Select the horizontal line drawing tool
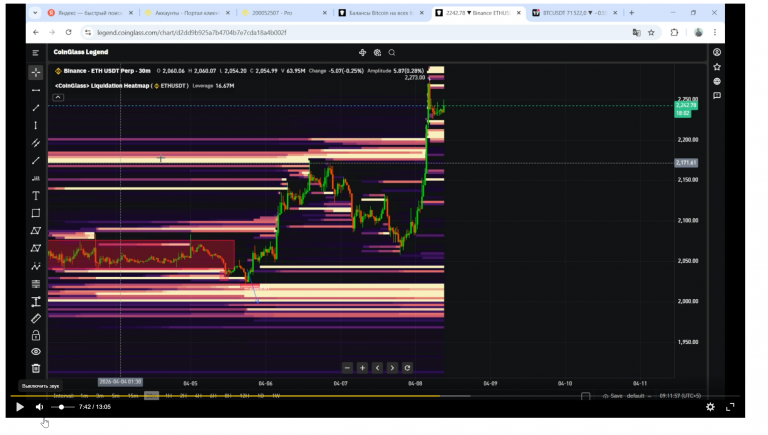 click(36, 90)
